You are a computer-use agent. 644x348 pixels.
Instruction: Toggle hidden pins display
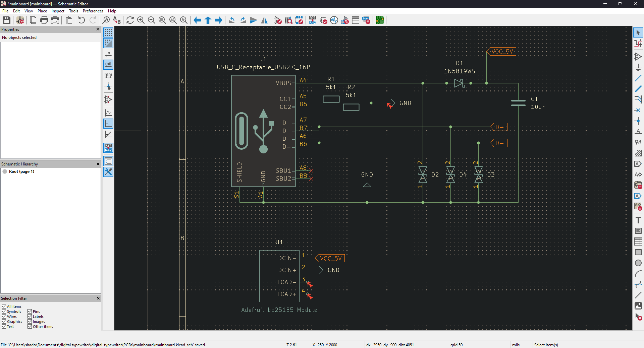pyautogui.click(x=108, y=99)
